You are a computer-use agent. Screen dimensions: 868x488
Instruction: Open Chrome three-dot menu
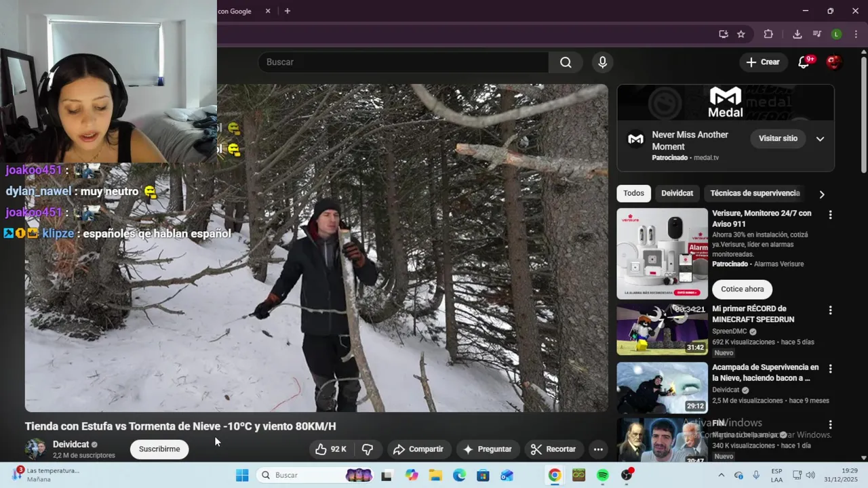pos(856,34)
